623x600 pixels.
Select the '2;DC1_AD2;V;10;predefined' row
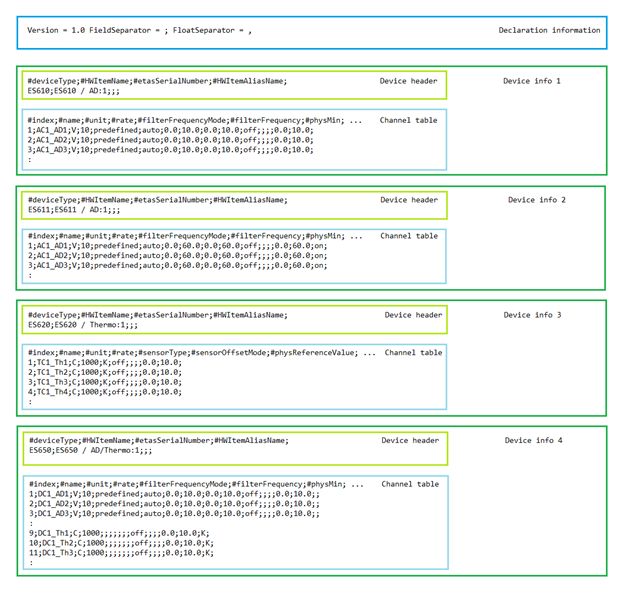coord(174,504)
